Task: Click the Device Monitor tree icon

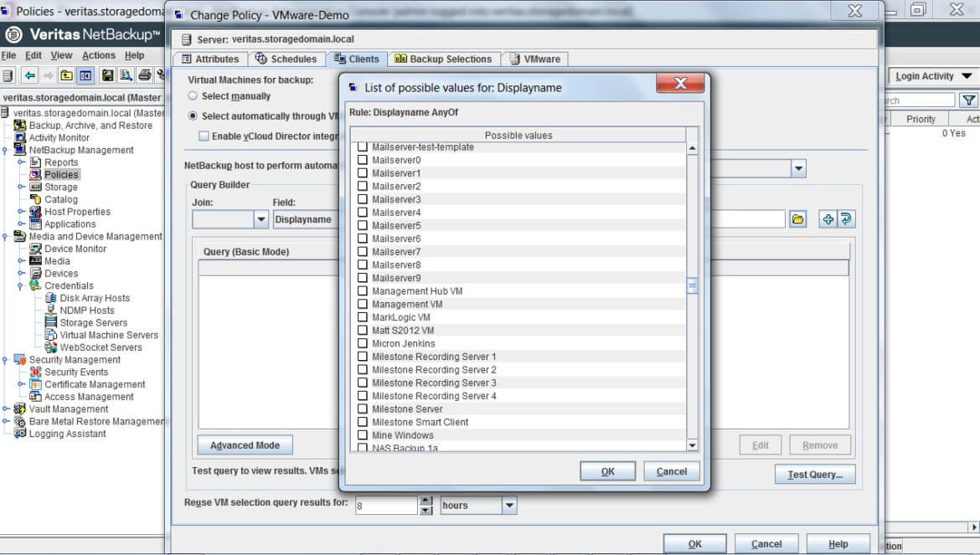Action: tap(36, 249)
